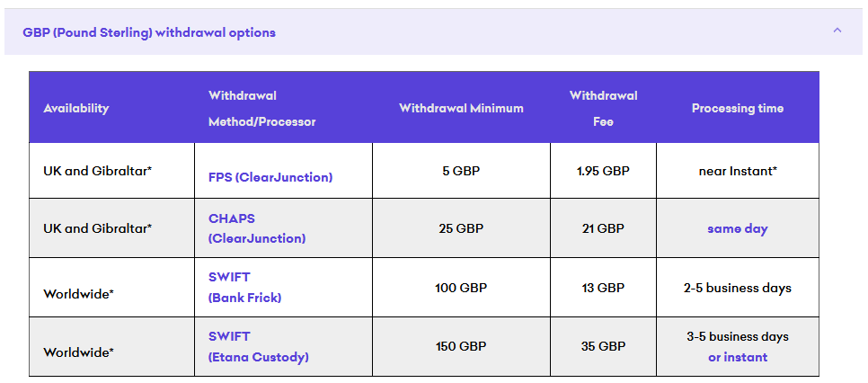Follow the SWIFT (Bank Frick) link

point(244,287)
